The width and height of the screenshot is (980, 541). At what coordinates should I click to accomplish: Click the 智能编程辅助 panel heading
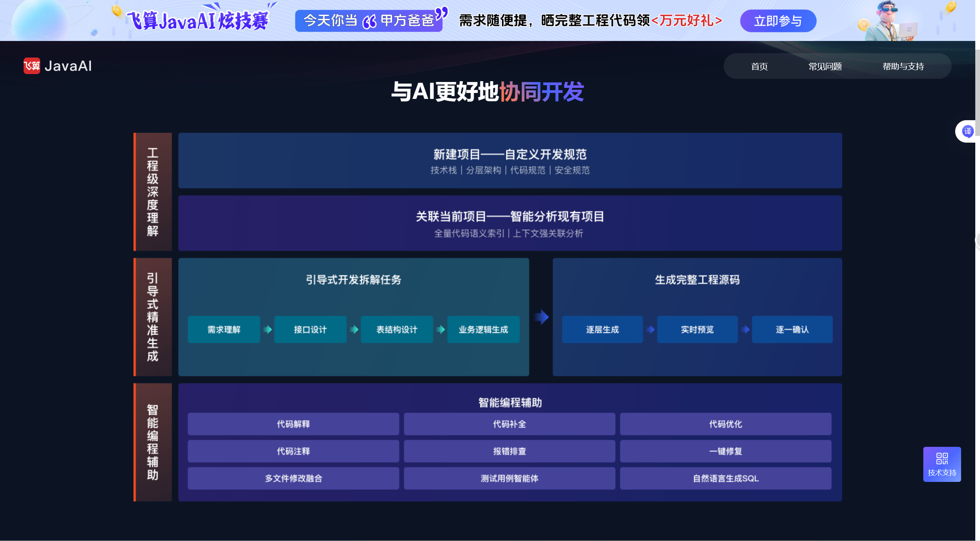click(x=510, y=402)
